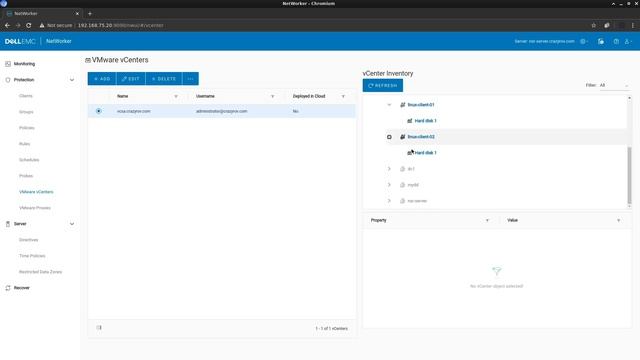Viewport: 640px width, 360px height.
Task: Open a new browser tab
Action: coord(90,13)
